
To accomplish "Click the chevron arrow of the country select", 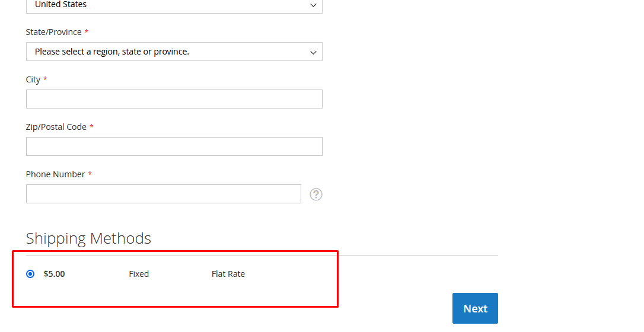I will click(x=313, y=5).
